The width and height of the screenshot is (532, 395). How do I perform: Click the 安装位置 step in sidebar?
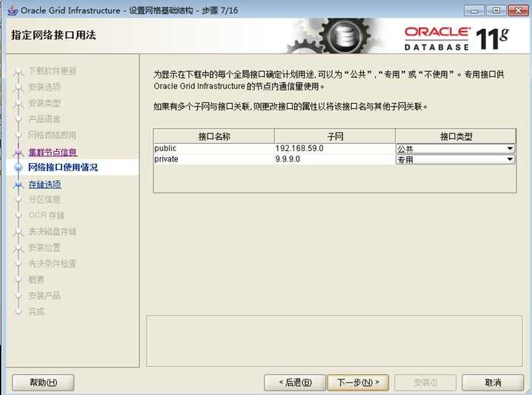(x=44, y=248)
